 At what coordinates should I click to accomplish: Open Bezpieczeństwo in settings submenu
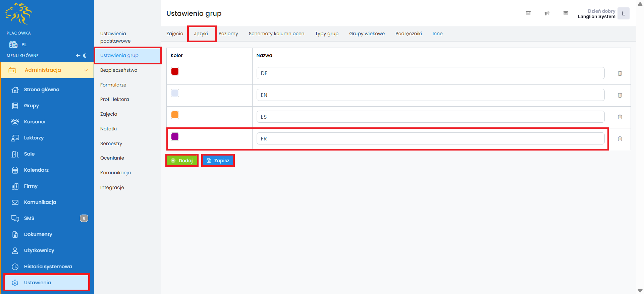pyautogui.click(x=119, y=70)
